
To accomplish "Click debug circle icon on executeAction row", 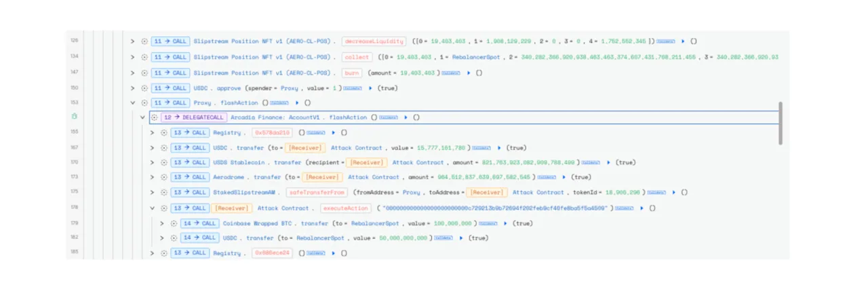I will [x=164, y=208].
